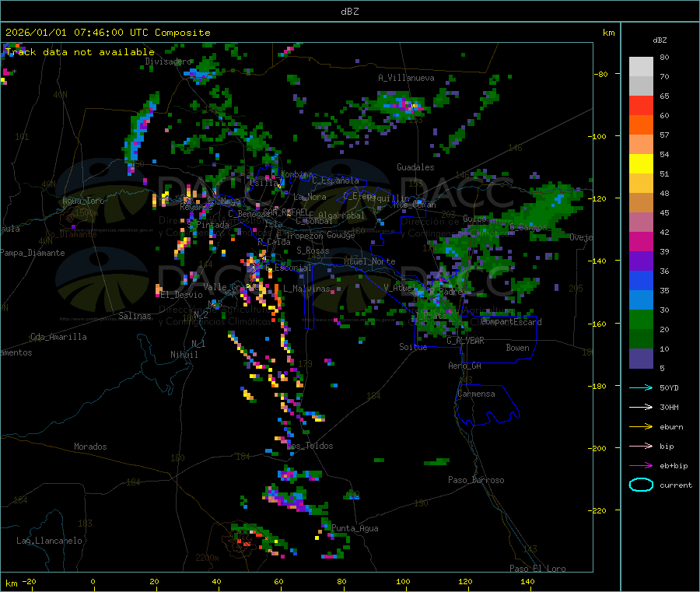Click the 'Track data not available' message
Image resolution: width=700 pixels, height=592 pixels.
pos(80,52)
